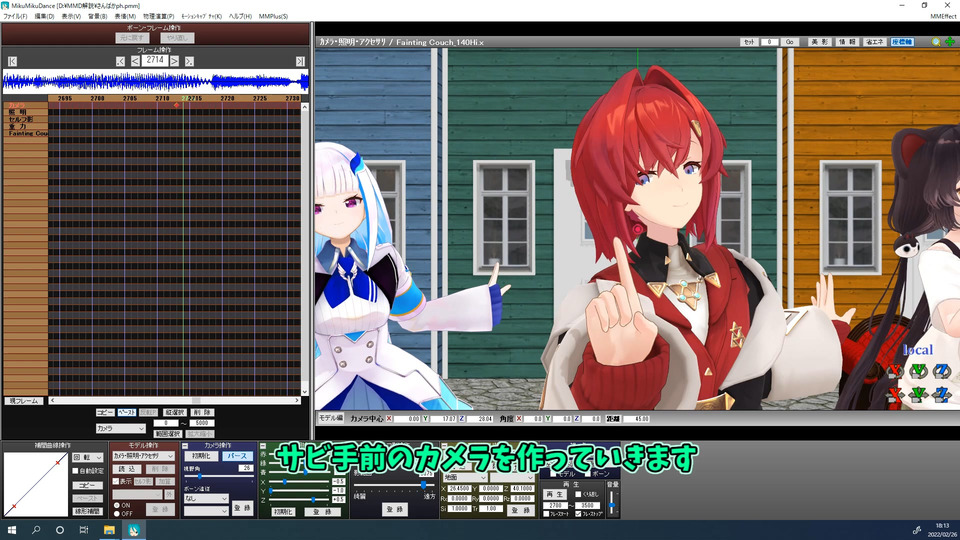
Task: Open the 回転 interpolation curve dropdown
Action: (x=88, y=457)
